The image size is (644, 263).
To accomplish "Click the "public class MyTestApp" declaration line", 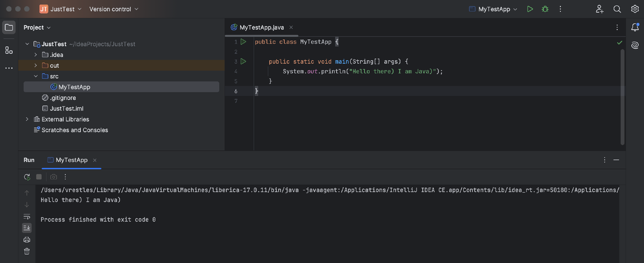I will click(297, 42).
